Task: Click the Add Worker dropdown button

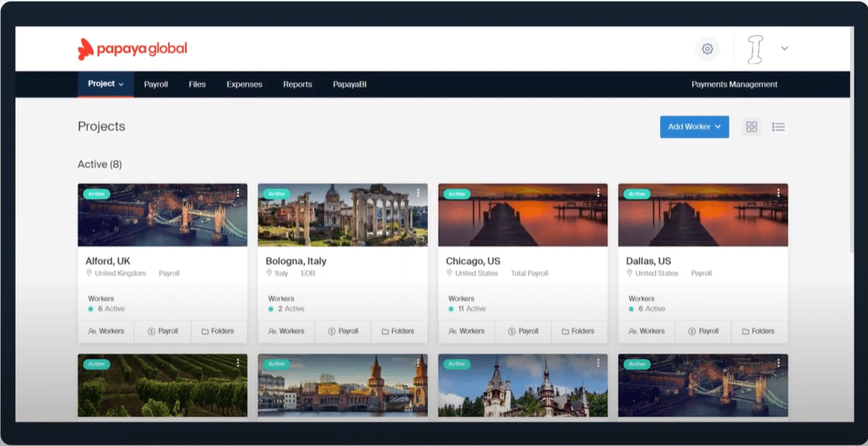Action: click(x=695, y=127)
